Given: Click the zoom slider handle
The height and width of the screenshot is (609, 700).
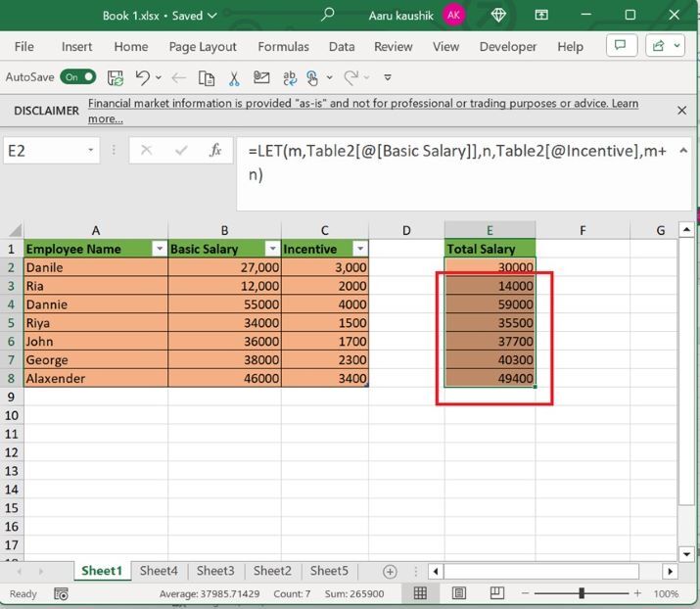Looking at the screenshot, I should pos(582,593).
